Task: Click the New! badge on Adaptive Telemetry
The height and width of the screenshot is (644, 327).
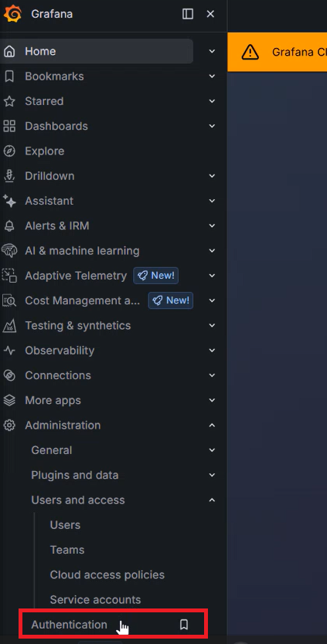Action: 155,276
